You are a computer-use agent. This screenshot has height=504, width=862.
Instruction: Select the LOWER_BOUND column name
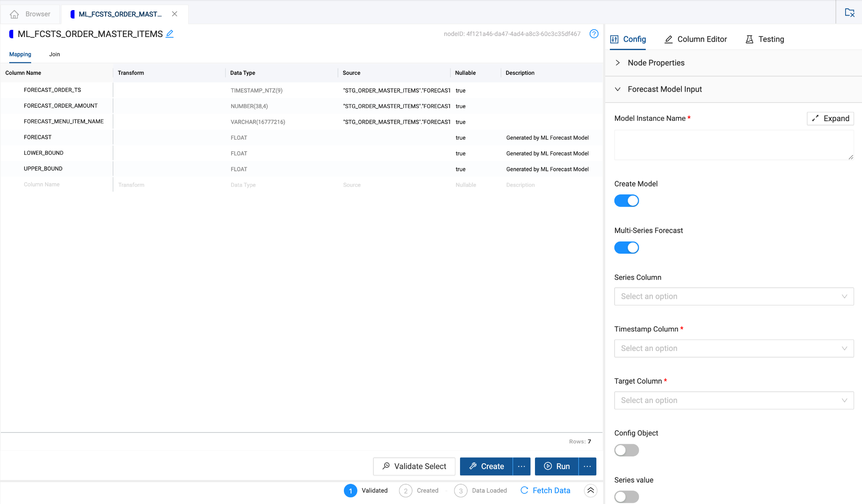pyautogui.click(x=43, y=153)
